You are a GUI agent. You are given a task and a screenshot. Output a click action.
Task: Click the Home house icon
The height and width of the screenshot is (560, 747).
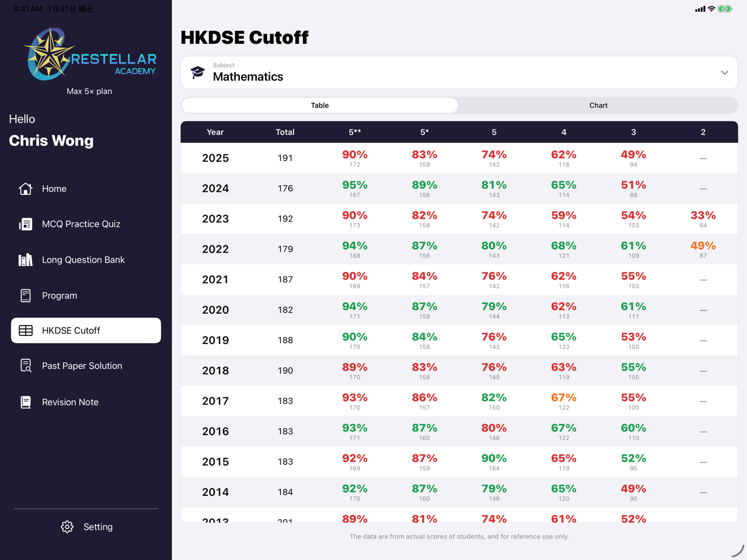[26, 188]
